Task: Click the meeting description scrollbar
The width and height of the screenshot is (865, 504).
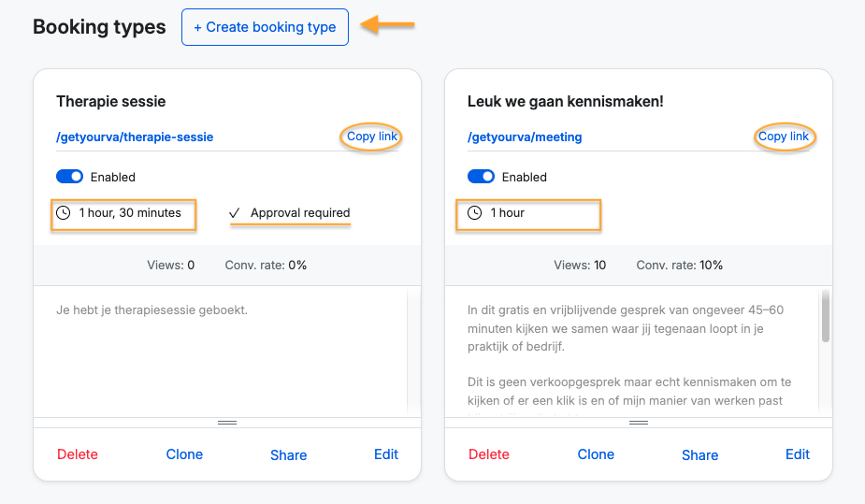Action: click(x=825, y=318)
